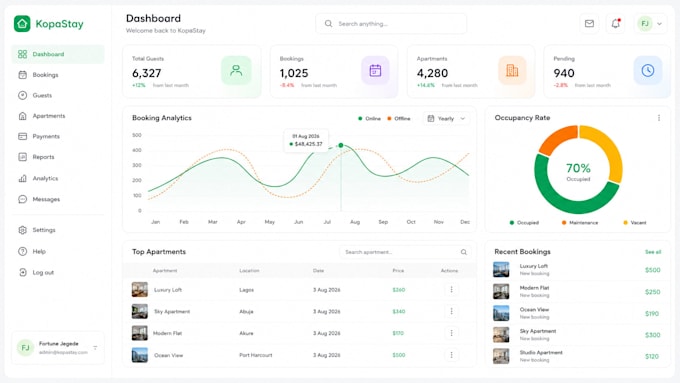Open actions menu for Ocean View row
This screenshot has width=680, height=383.
coord(451,355)
